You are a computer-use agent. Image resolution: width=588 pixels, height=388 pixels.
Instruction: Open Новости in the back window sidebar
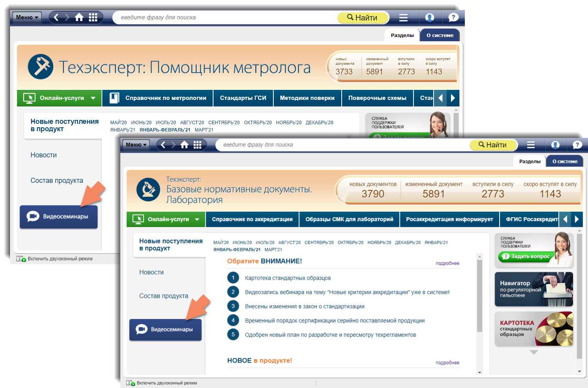[44, 155]
